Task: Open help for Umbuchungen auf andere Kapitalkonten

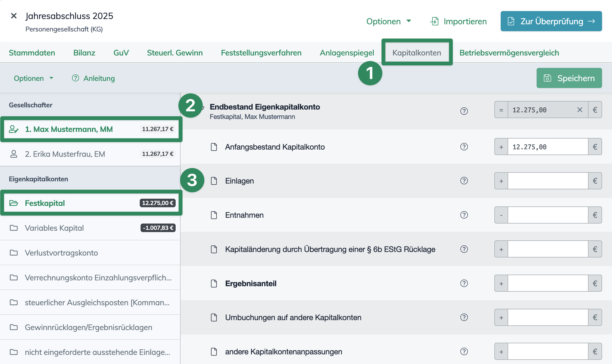Action: click(464, 317)
